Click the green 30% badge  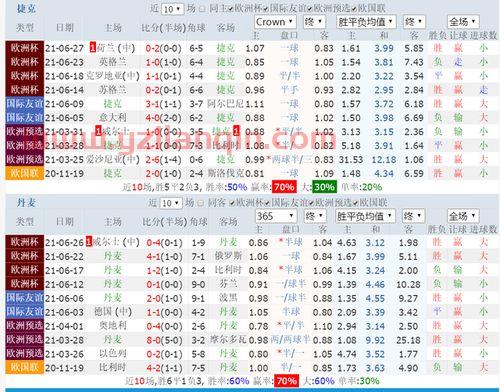(x=324, y=187)
